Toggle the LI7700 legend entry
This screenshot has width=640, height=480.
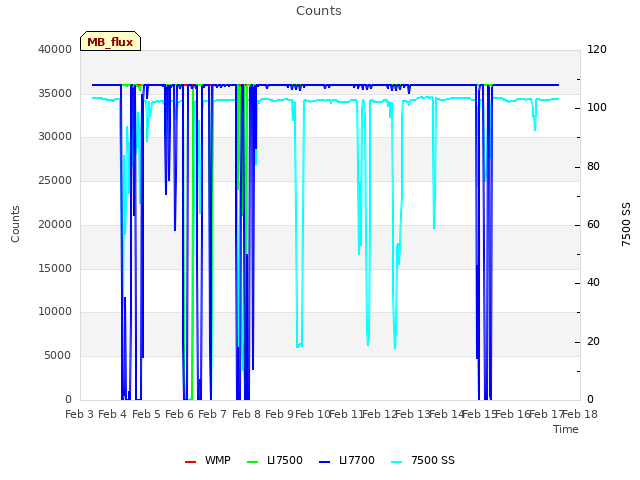pos(347,460)
